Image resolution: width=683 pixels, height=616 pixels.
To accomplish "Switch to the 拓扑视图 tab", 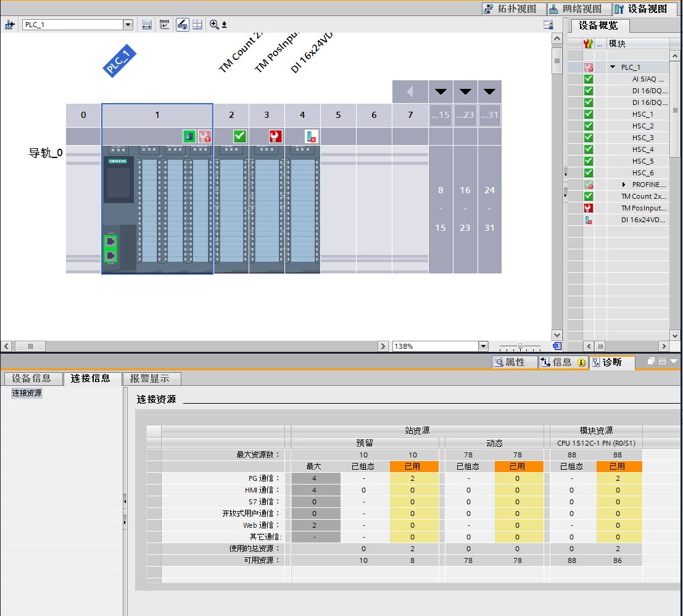I will (x=515, y=9).
